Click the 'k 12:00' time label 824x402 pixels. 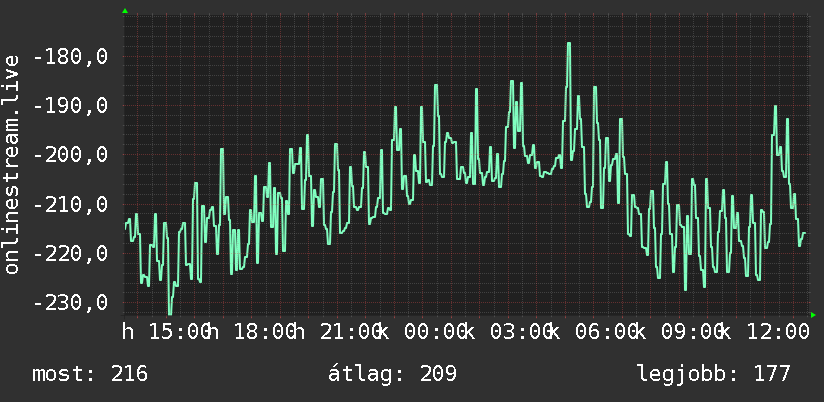tap(765, 332)
